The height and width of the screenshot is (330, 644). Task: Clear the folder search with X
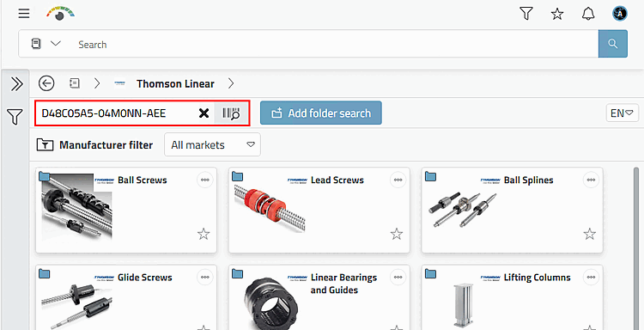[204, 113]
